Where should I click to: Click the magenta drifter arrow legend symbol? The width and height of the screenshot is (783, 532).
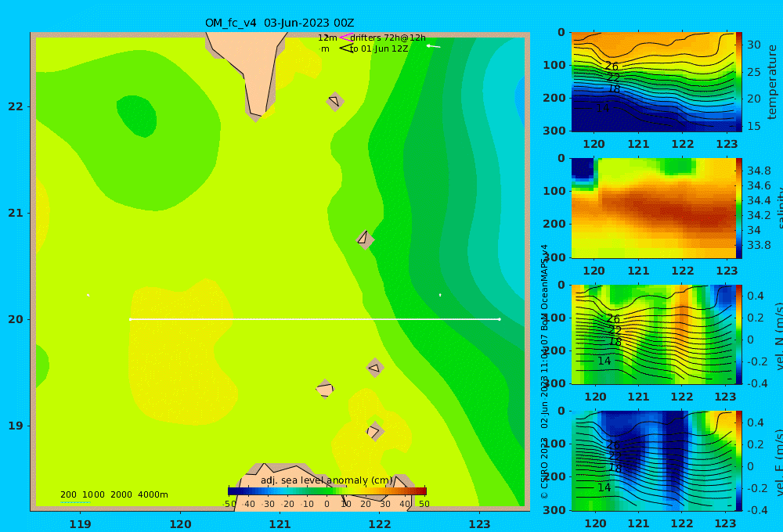[345, 37]
